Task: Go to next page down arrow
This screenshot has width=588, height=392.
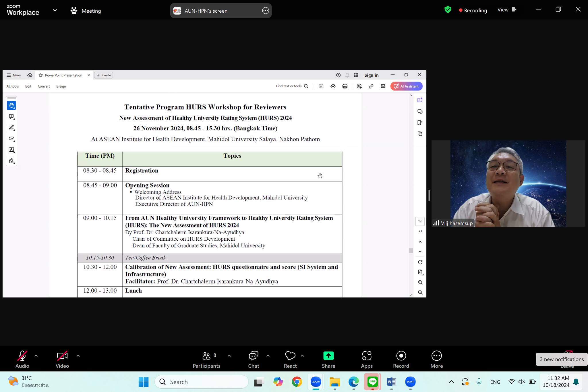Action: click(420, 252)
